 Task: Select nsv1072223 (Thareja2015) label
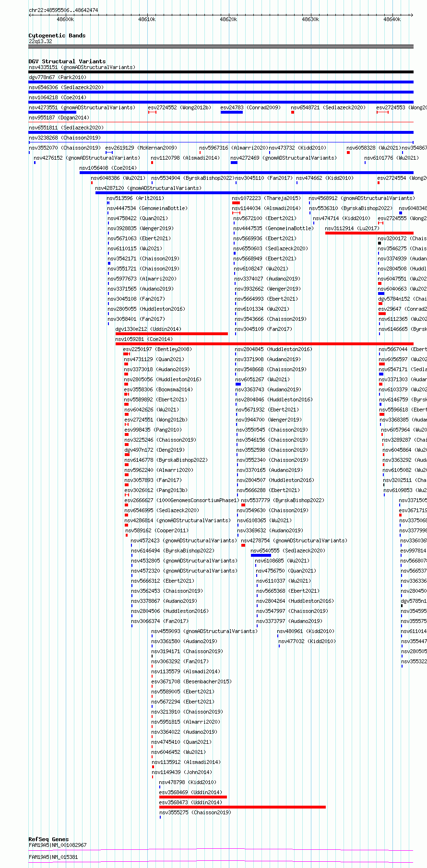tap(266, 198)
